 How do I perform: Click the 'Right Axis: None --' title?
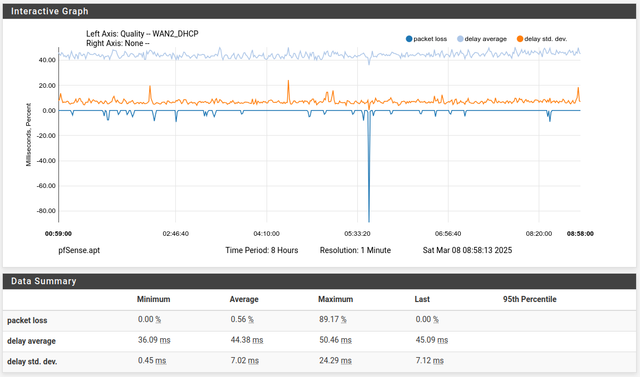118,43
